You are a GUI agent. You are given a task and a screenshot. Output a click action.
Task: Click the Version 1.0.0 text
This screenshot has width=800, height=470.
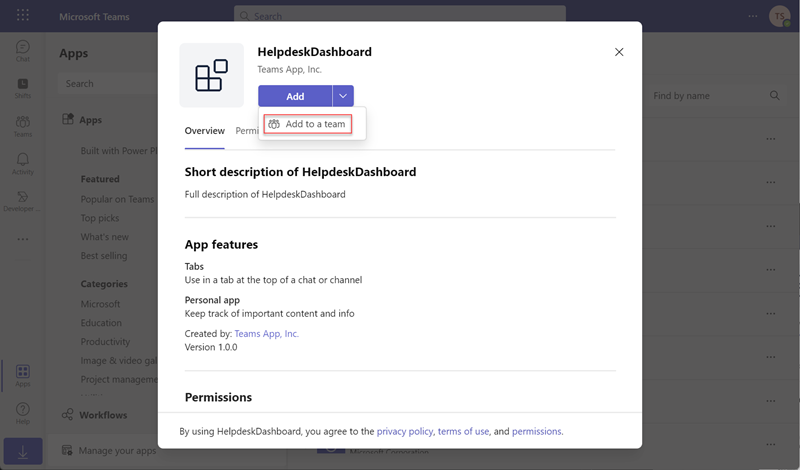211,347
